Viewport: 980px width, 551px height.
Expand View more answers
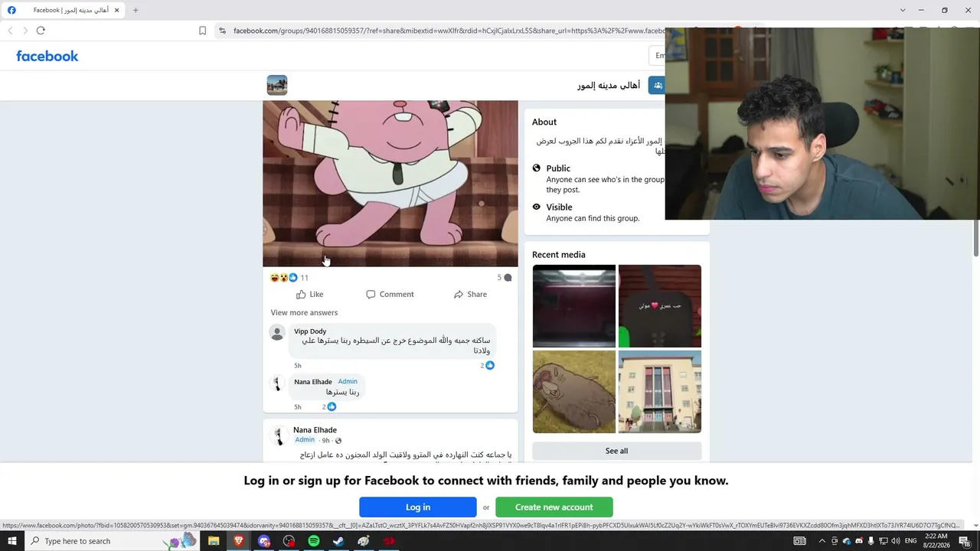[x=304, y=312]
